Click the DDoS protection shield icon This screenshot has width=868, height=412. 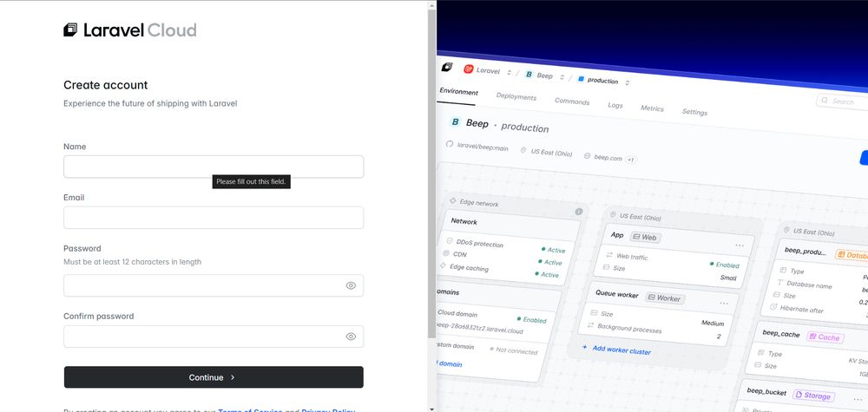[x=450, y=241]
